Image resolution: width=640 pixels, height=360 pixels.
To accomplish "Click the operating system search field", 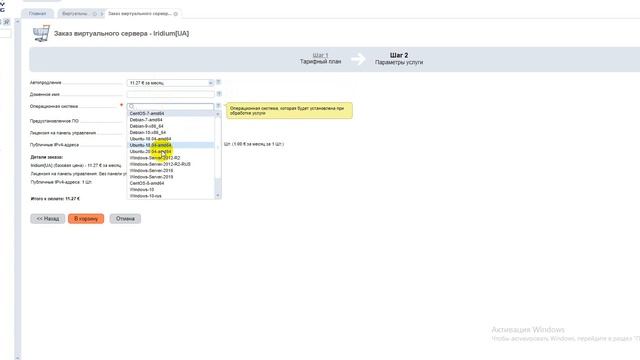I will point(170,106).
